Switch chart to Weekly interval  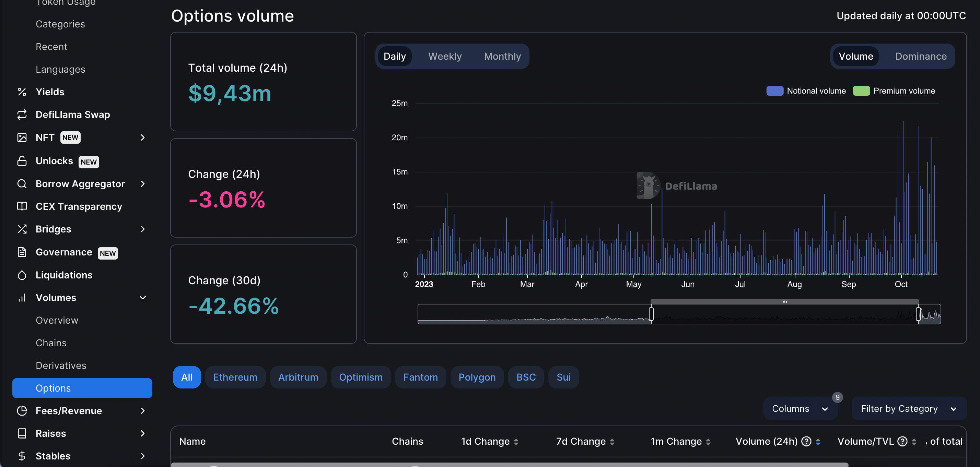click(445, 56)
